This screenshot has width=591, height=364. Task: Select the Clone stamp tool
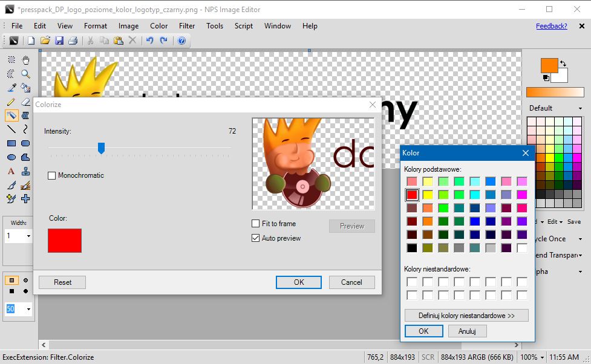pyautogui.click(x=25, y=171)
